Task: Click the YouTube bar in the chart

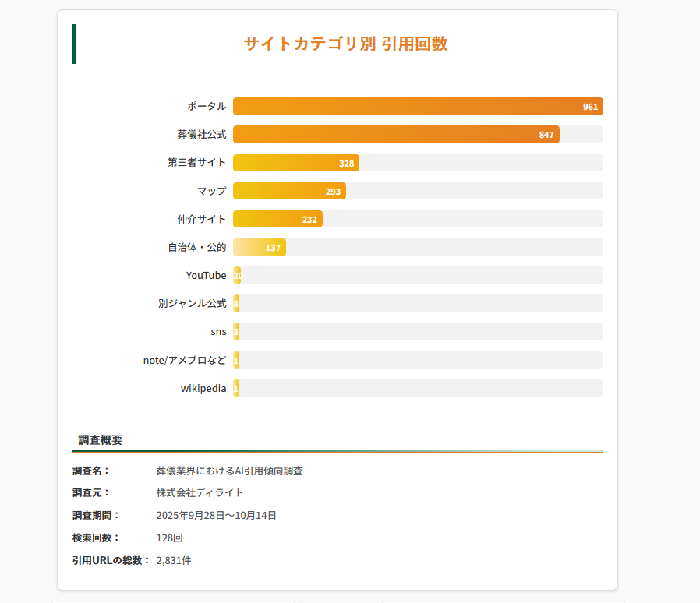Action: tap(237, 276)
